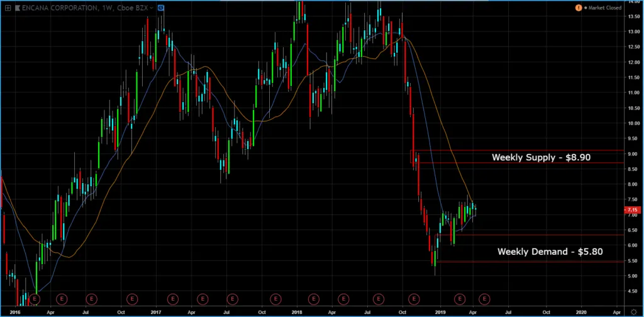Open earnings marker between Apr and Jul 2019
Image resolution: width=644 pixels, height=317 pixels.
[x=484, y=299]
